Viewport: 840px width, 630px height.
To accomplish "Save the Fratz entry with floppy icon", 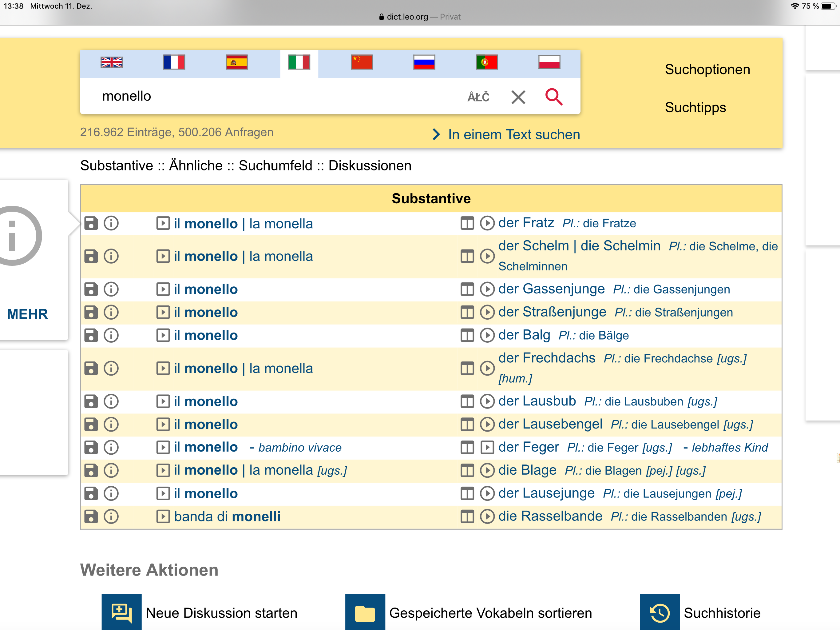I will [x=91, y=223].
